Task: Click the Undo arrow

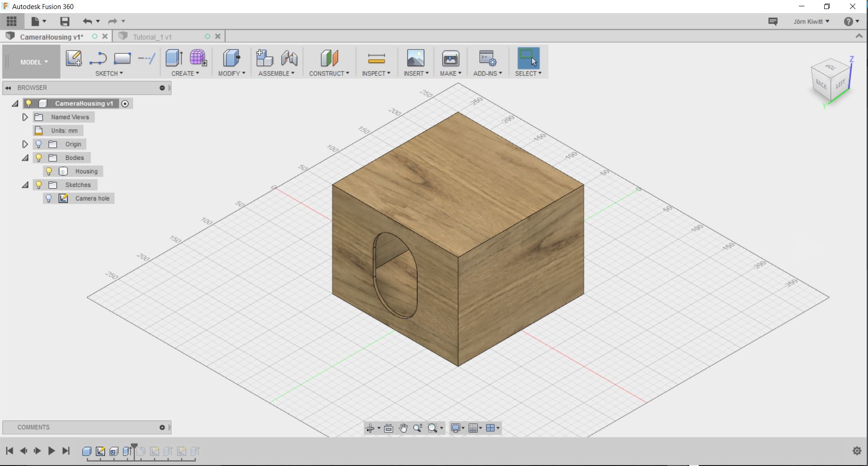Action: [87, 21]
